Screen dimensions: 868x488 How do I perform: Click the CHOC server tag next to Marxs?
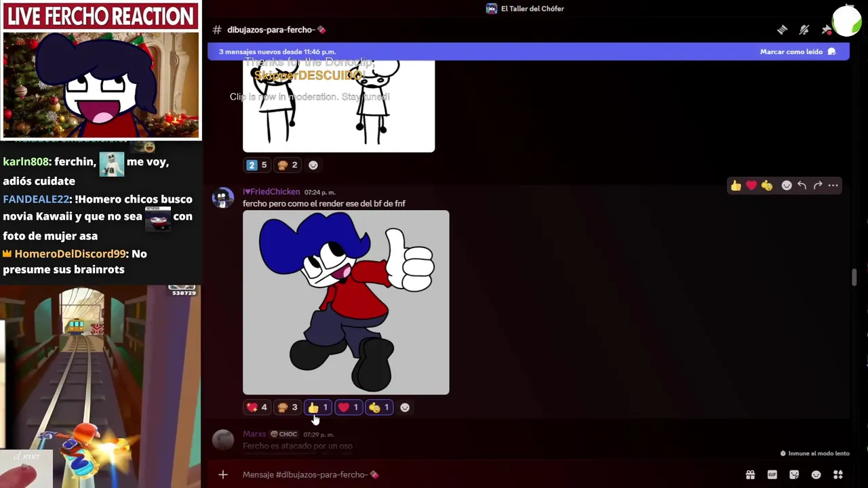pos(284,434)
